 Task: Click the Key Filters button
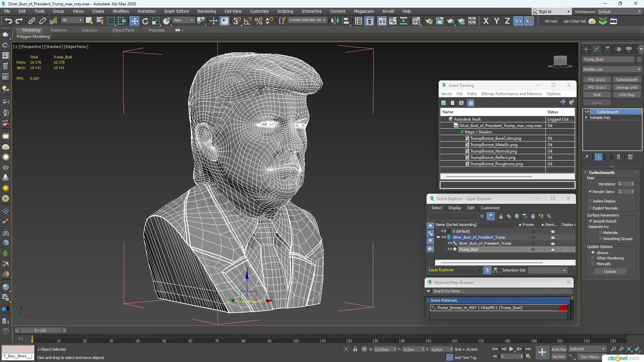point(591,357)
